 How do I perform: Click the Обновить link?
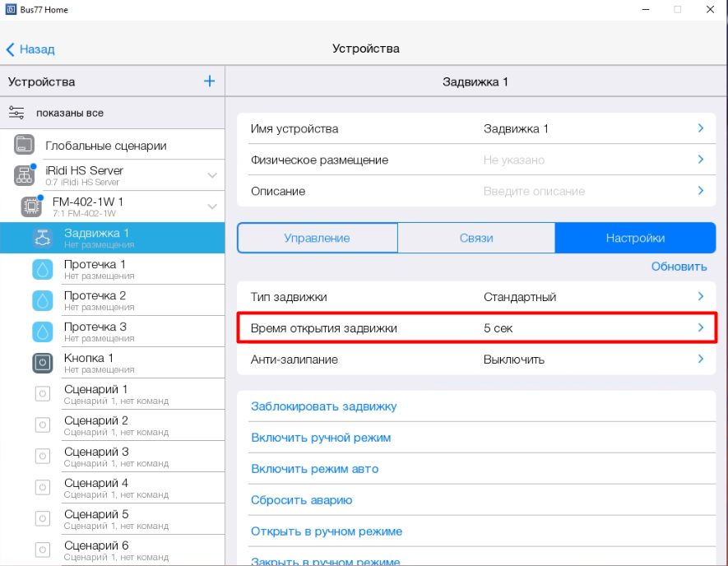679,267
